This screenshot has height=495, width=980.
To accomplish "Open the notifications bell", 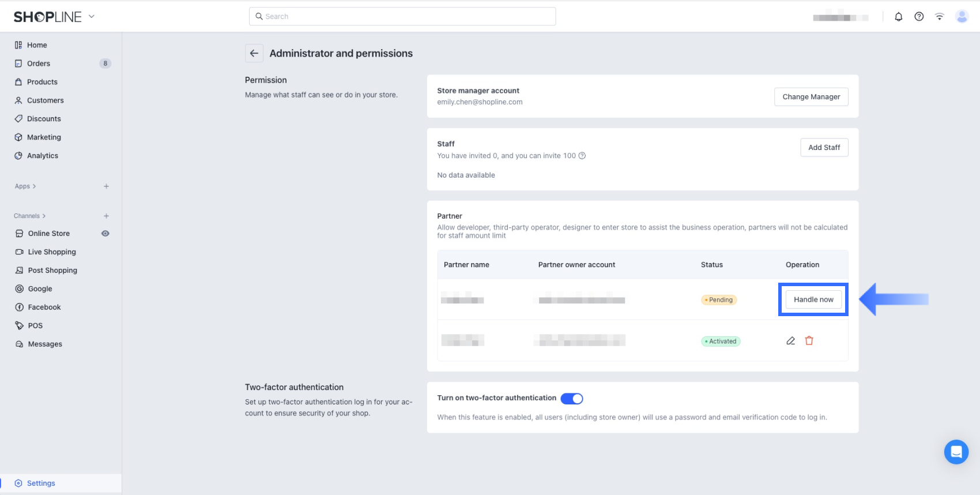I will click(898, 17).
